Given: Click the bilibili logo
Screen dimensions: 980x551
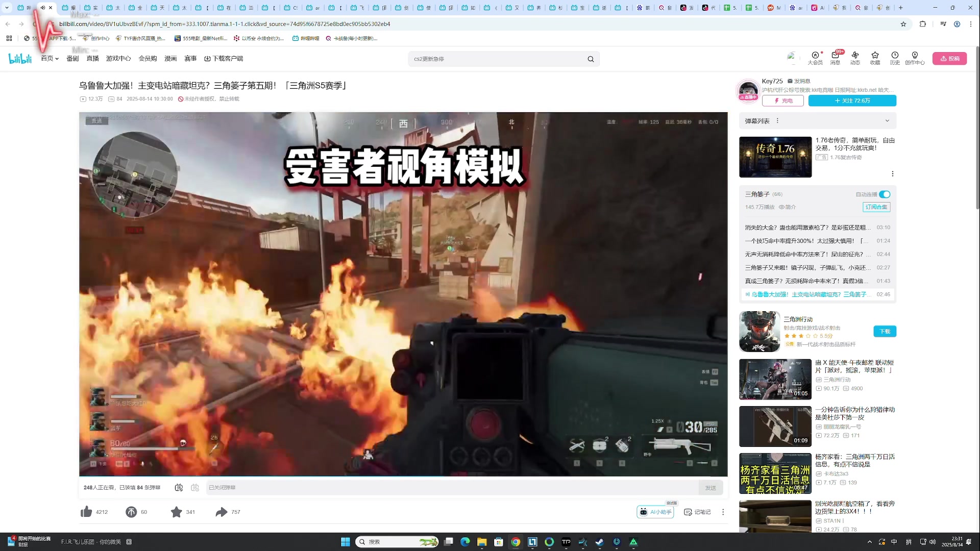Looking at the screenshot, I should pyautogui.click(x=20, y=59).
